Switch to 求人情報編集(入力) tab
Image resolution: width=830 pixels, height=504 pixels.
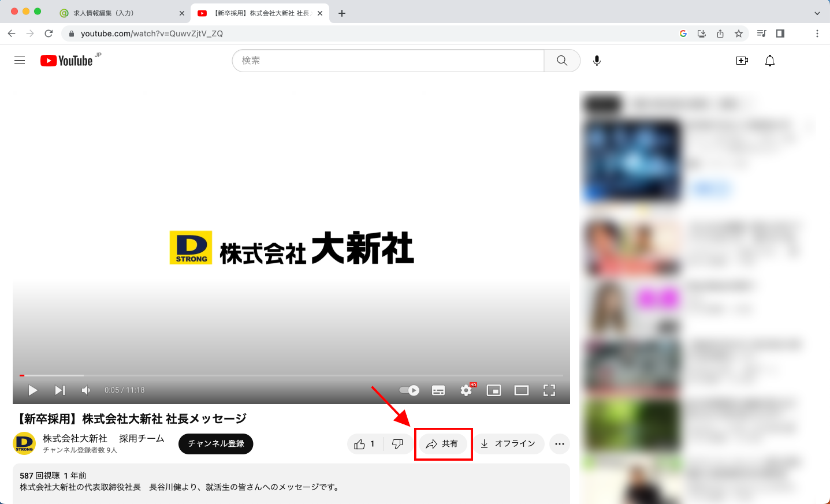[x=122, y=13]
